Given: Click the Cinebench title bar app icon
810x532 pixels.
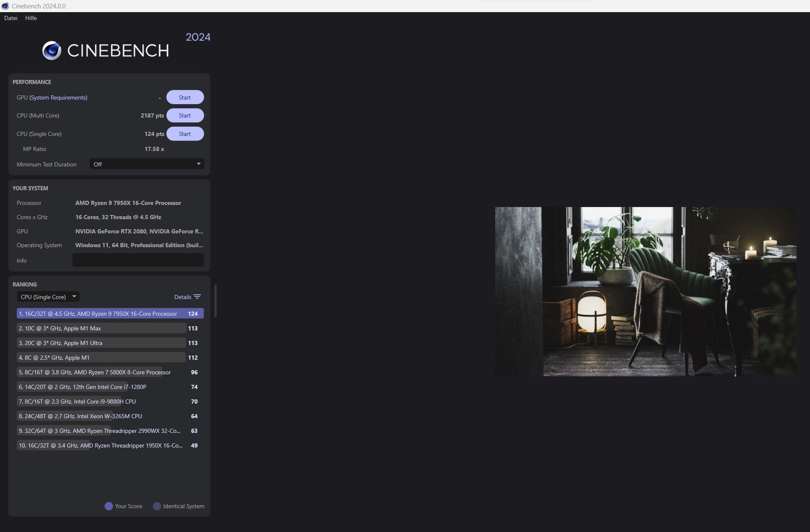Looking at the screenshot, I should (5, 6).
